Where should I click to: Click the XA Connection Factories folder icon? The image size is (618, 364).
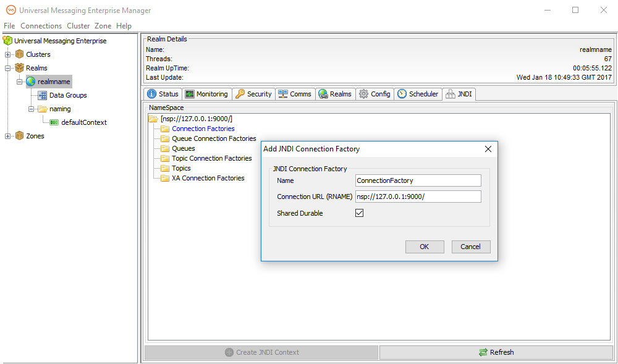click(x=165, y=178)
